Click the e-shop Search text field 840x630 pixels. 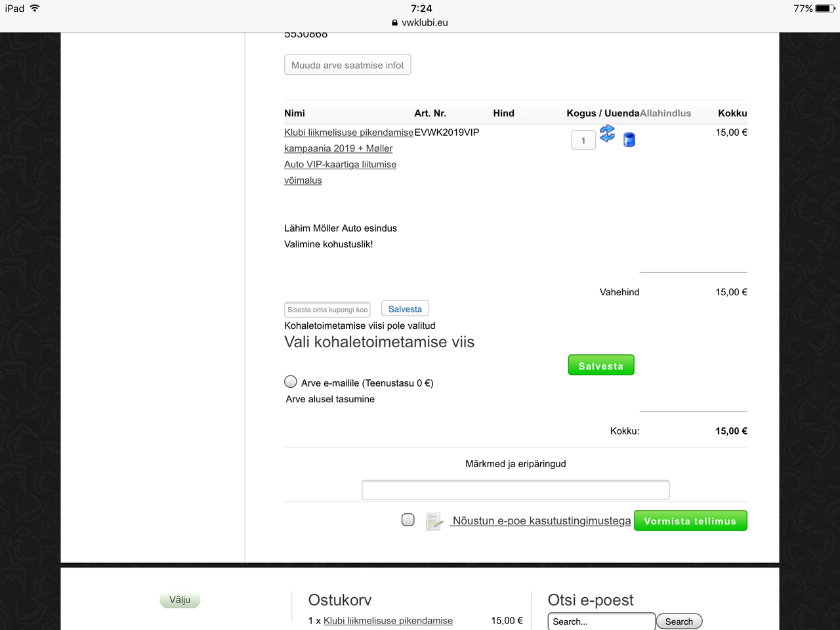coord(600,621)
